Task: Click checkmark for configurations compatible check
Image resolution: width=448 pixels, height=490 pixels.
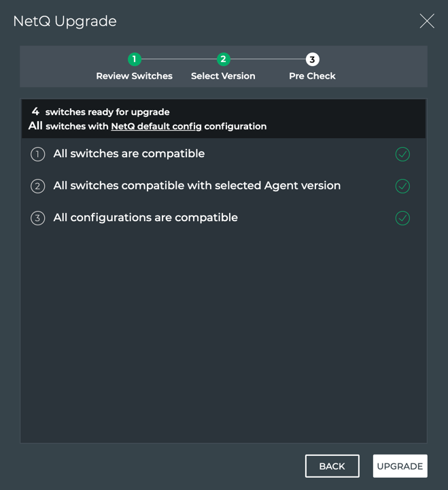Action: tap(402, 218)
